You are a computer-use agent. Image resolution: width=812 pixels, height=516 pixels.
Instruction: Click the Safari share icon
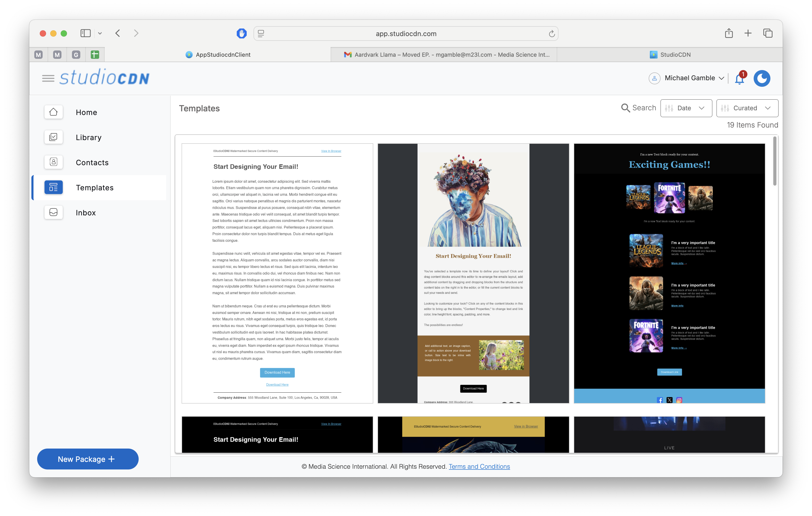pos(729,33)
